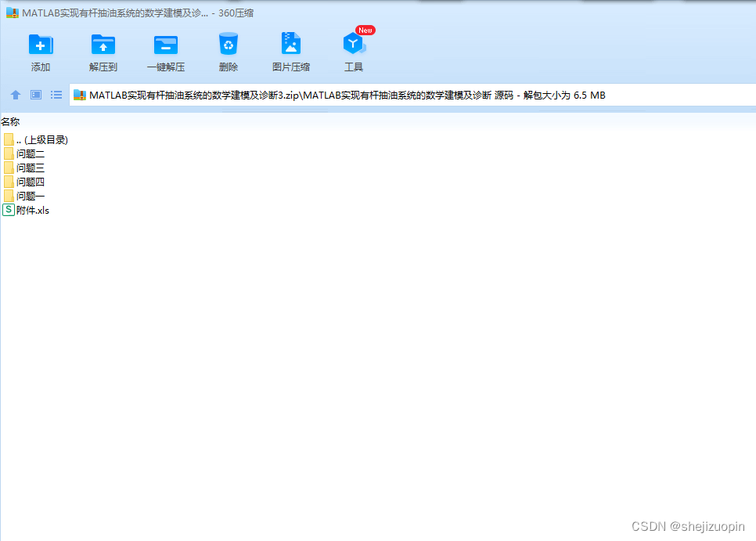This screenshot has height=541, width=756.
Task: Click the archive icon in the path bar
Action: (x=80, y=95)
